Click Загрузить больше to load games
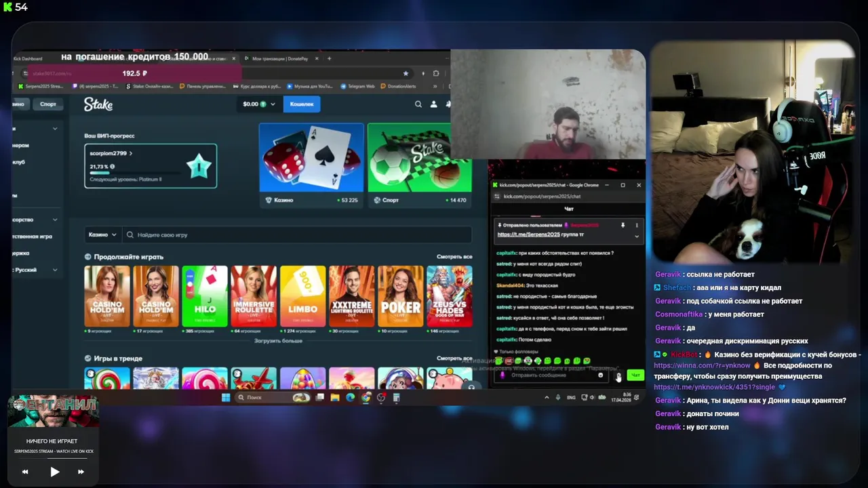Screen dimensions: 868x488 [x=278, y=341]
